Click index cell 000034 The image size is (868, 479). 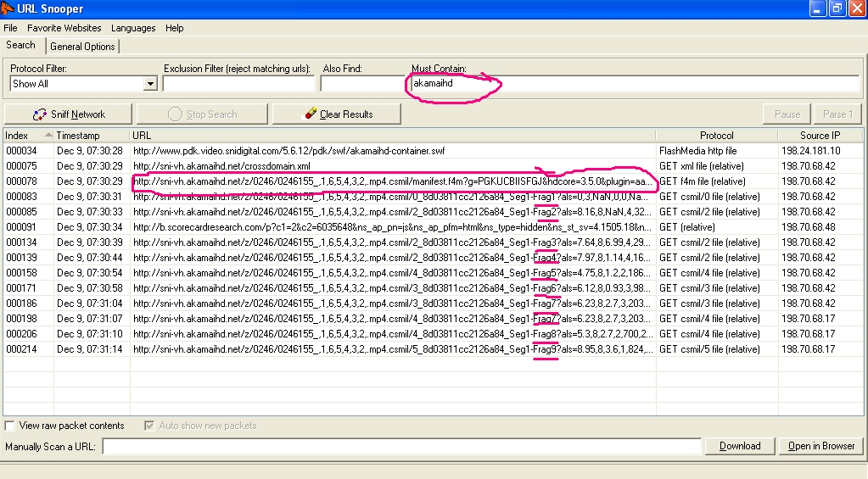click(x=21, y=150)
